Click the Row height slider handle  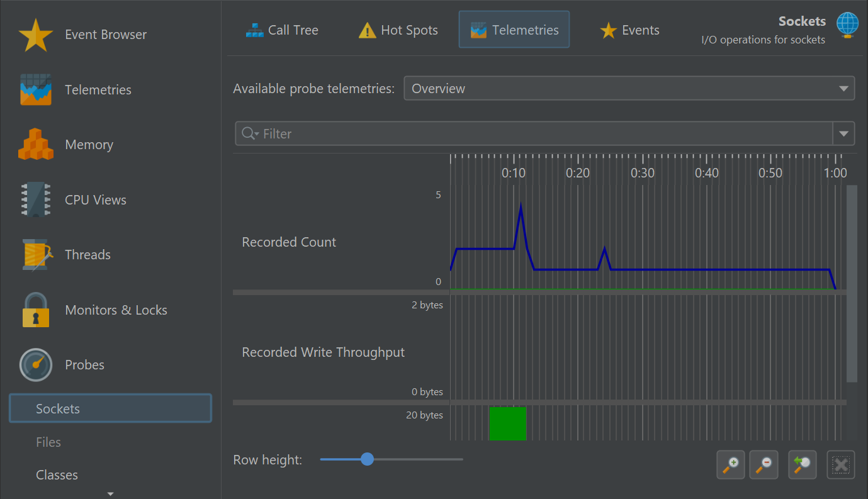coord(367,459)
